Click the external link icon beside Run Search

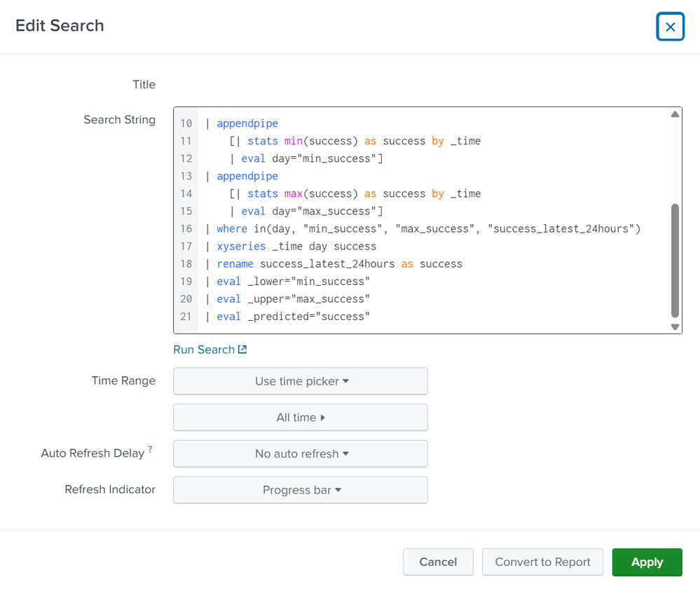(243, 349)
